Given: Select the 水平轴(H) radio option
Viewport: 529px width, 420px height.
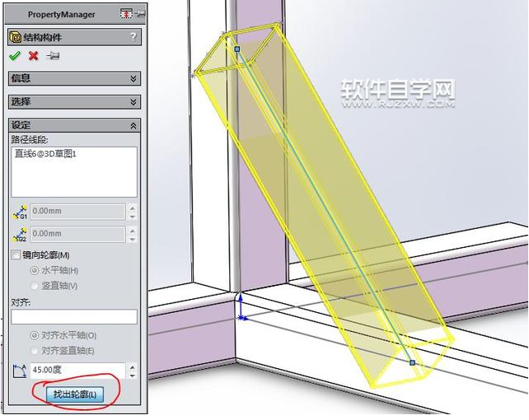Looking at the screenshot, I should [x=34, y=270].
